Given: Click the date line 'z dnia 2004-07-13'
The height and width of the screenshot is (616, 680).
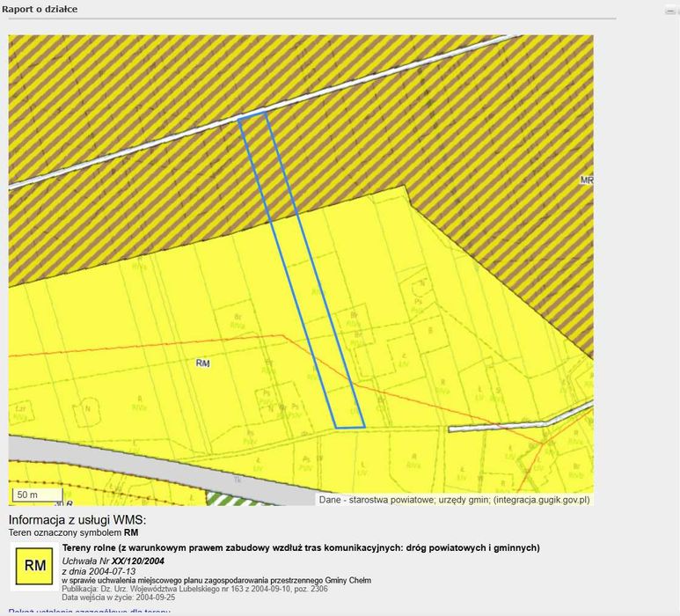Looking at the screenshot, I should [x=99, y=571].
